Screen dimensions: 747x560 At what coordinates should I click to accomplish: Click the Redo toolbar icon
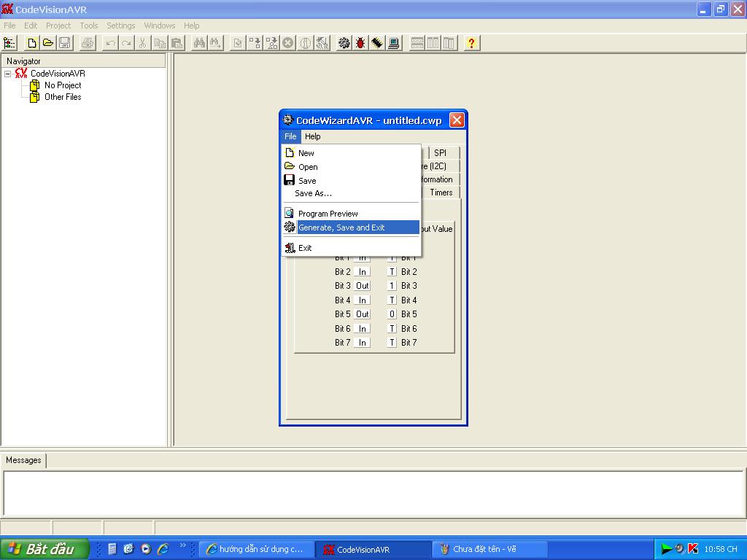126,43
